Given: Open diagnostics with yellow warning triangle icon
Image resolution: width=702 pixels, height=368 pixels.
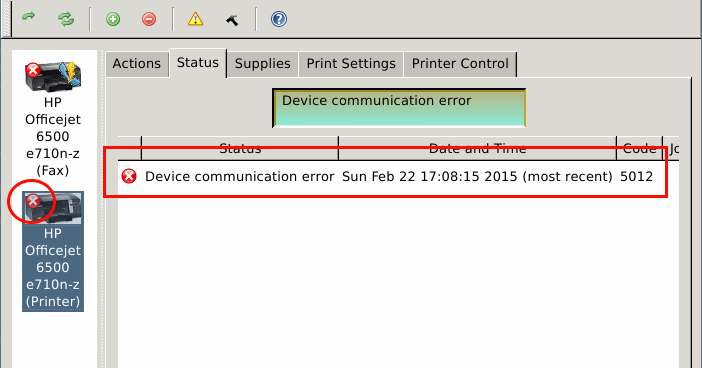Looking at the screenshot, I should click(x=195, y=19).
